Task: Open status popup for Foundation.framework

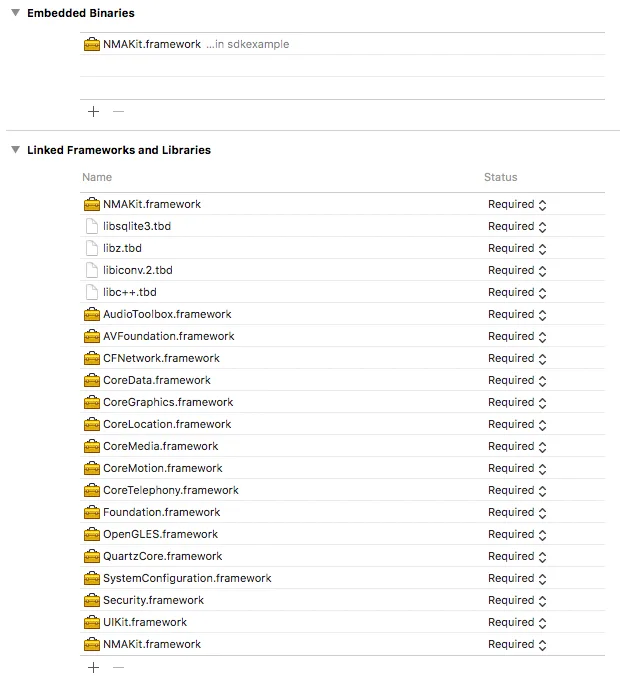Action: coord(517,512)
